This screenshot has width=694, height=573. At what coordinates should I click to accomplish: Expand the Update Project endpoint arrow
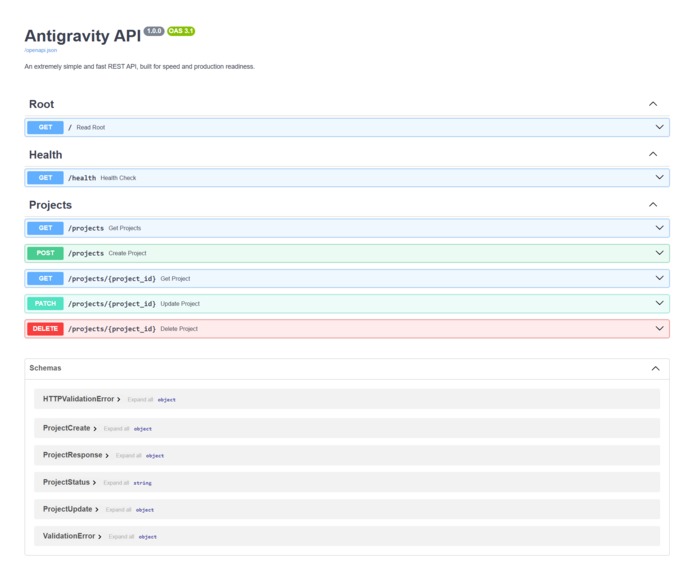click(x=659, y=303)
